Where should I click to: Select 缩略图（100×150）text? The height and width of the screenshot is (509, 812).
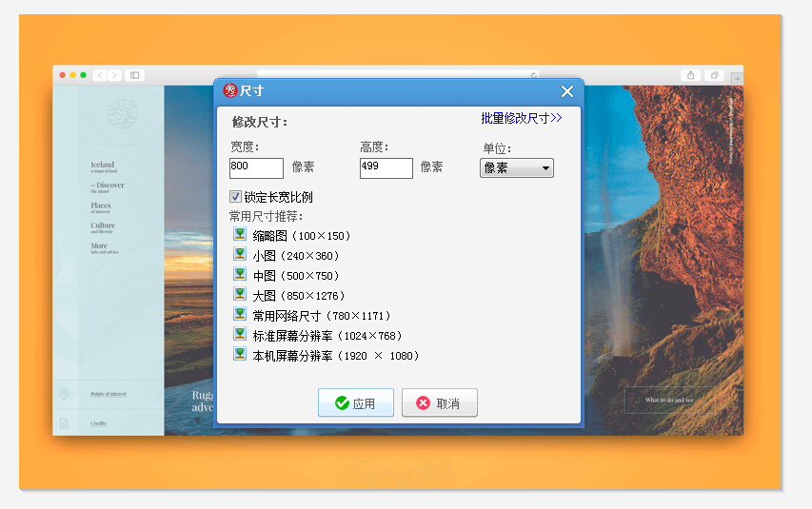302,236
